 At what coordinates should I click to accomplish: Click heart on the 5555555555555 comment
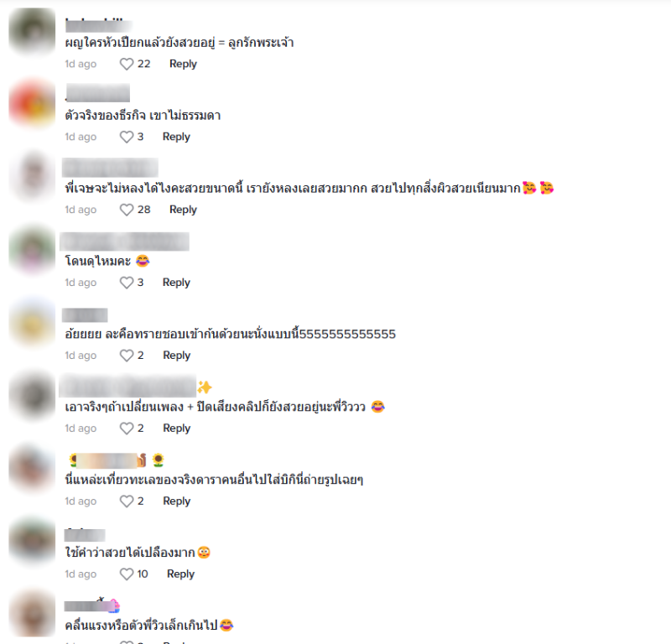coord(127,356)
